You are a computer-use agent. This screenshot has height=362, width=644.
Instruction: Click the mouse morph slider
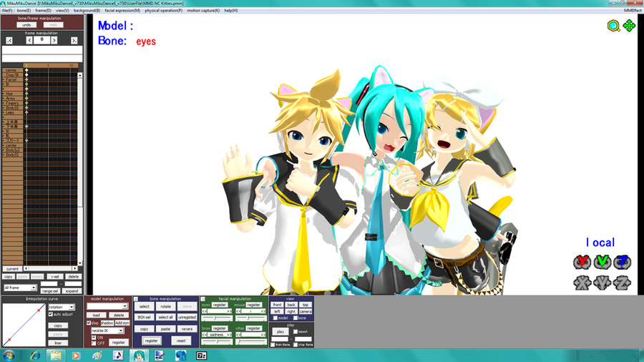coord(250,318)
